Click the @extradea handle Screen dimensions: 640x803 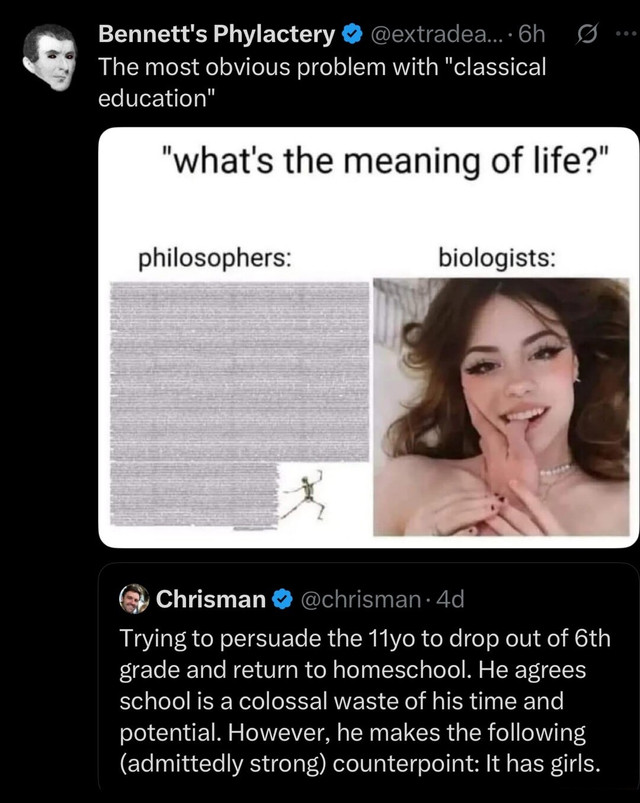coord(427,34)
